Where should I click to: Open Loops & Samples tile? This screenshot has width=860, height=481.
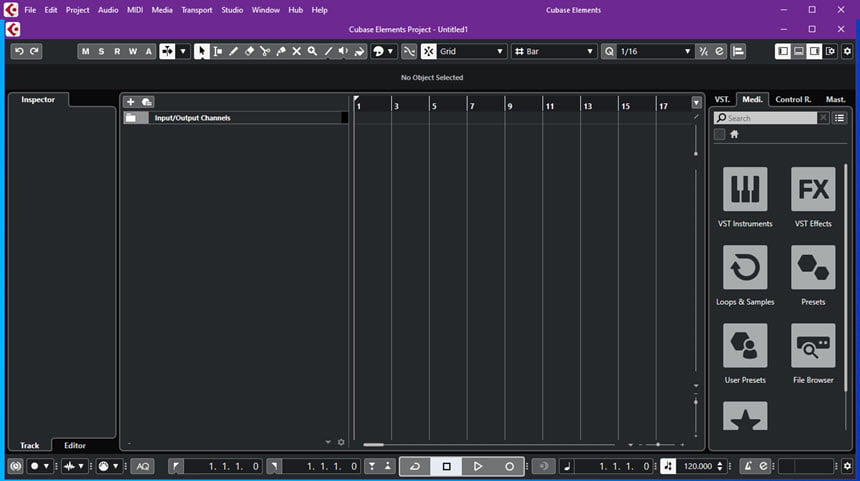click(745, 268)
